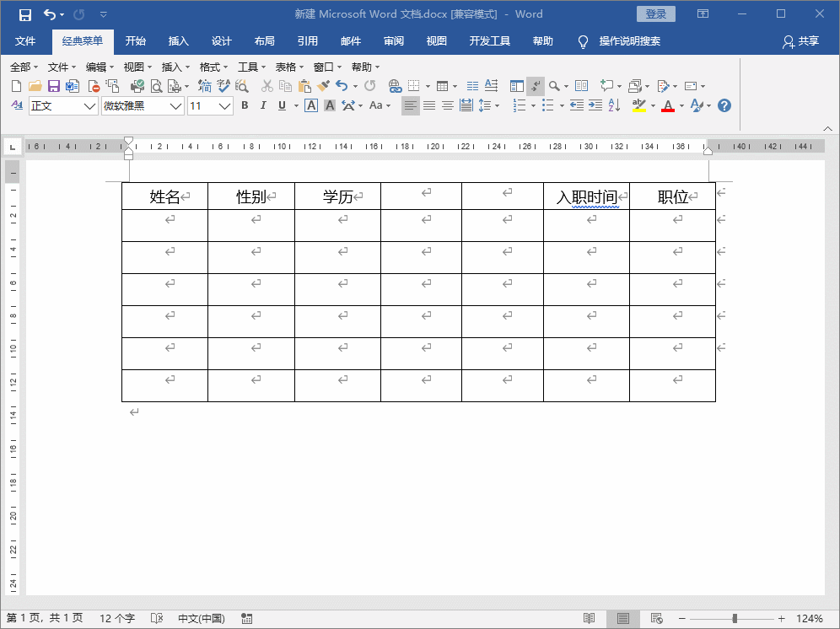Click the 共享 share button

[800, 41]
